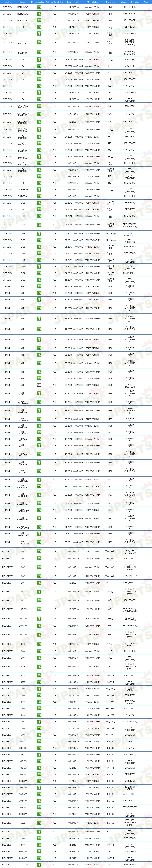Click petrol icon in MINI 141kW/192KM row
The width and height of the screenshot is (152, 868).
coord(39,319)
